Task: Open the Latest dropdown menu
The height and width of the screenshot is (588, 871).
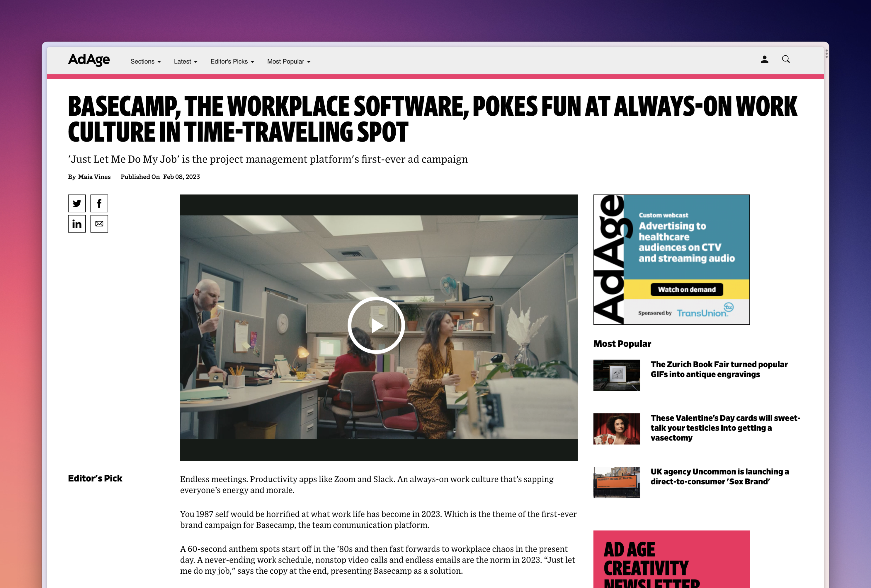Action: click(x=185, y=61)
